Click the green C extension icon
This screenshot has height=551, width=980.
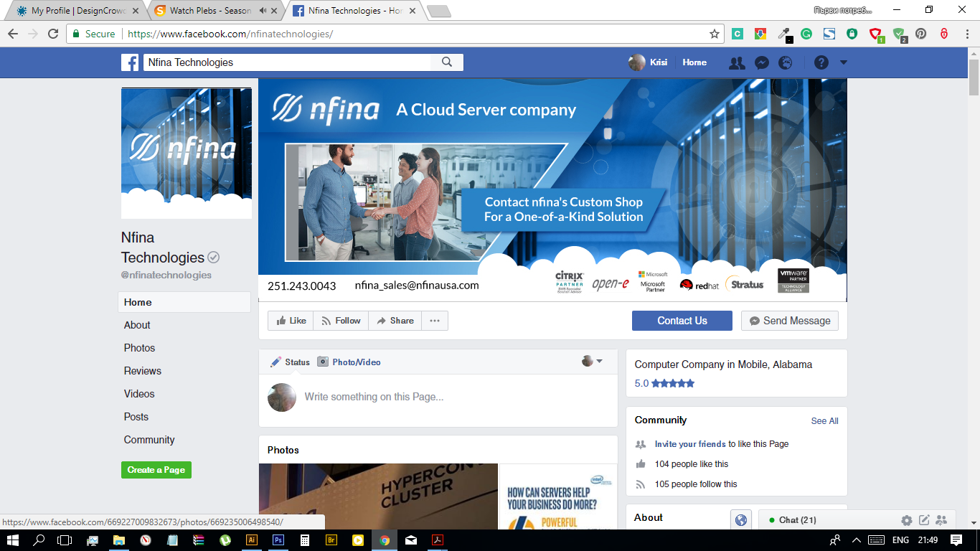point(738,34)
